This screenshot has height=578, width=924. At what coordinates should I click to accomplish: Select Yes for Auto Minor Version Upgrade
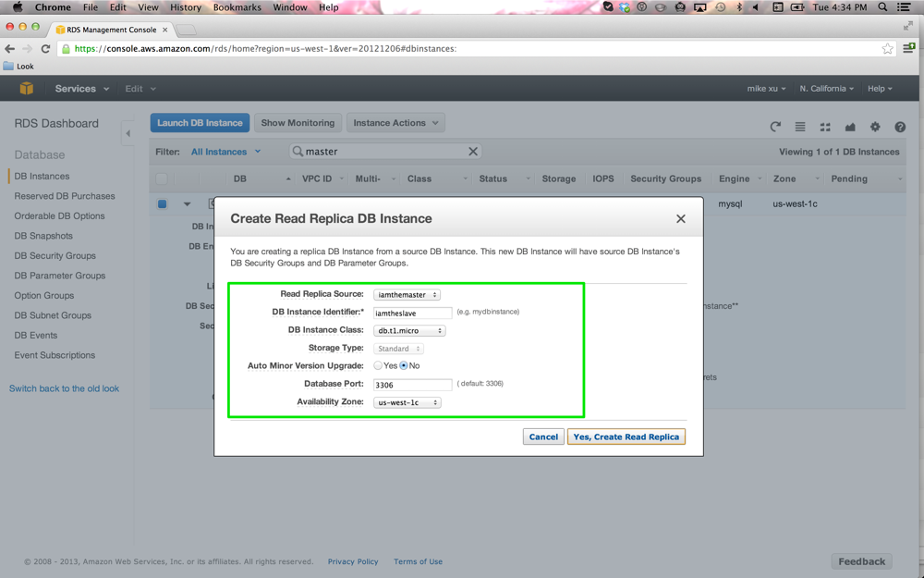378,366
